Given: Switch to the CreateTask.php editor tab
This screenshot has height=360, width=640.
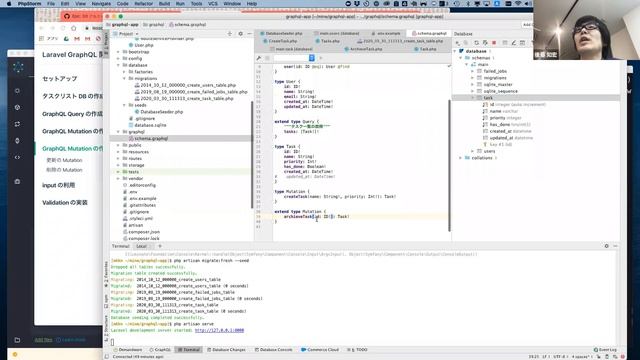Looking at the screenshot, I should coord(280,41).
